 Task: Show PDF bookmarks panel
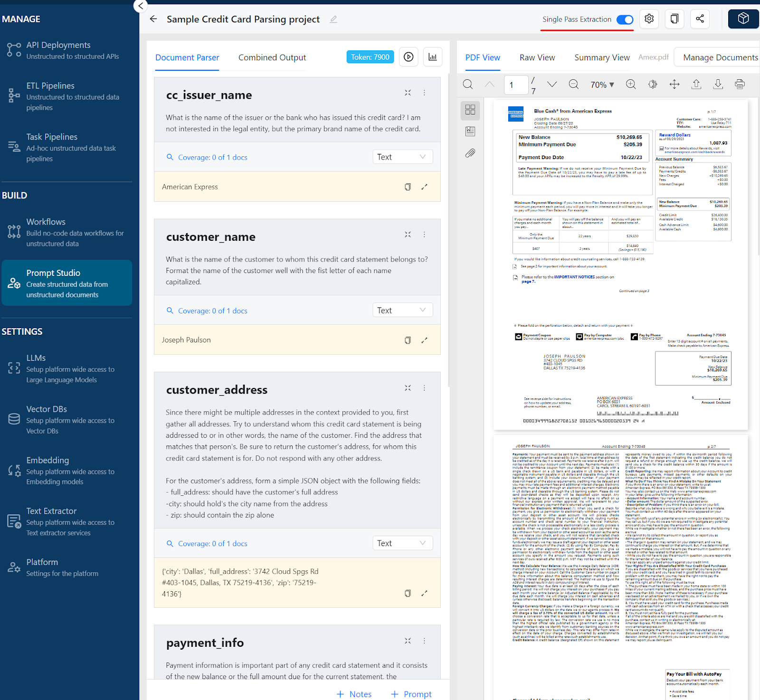point(470,132)
